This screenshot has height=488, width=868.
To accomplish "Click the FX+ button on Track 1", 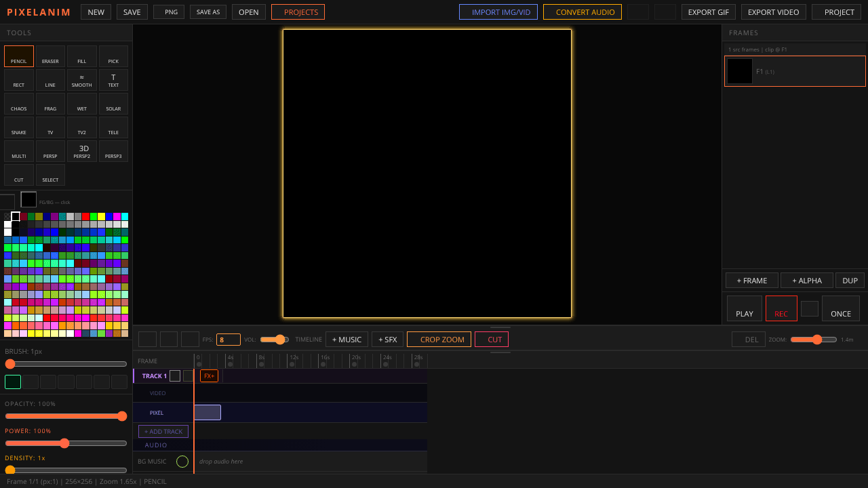I will click(x=209, y=375).
